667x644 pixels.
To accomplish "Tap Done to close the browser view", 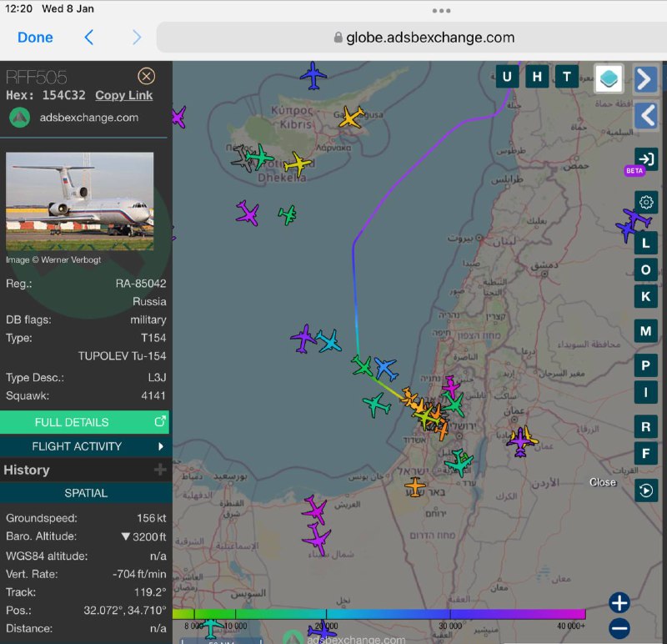I will point(35,38).
